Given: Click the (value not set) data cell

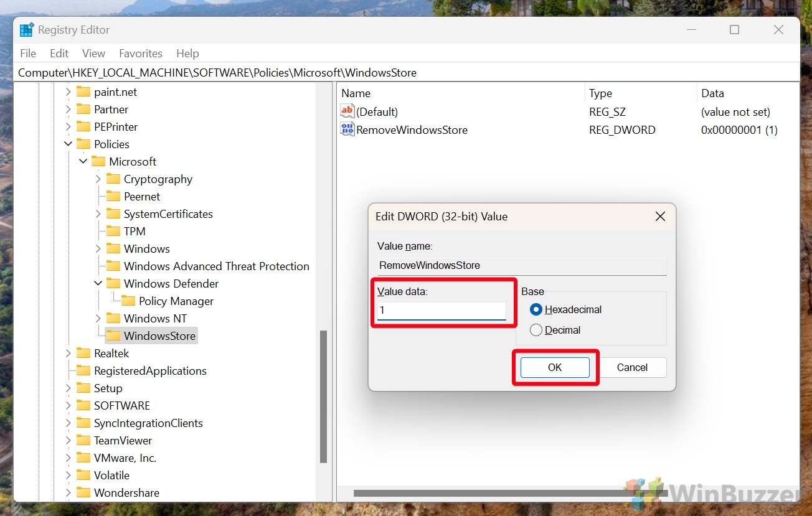Looking at the screenshot, I should 735,112.
